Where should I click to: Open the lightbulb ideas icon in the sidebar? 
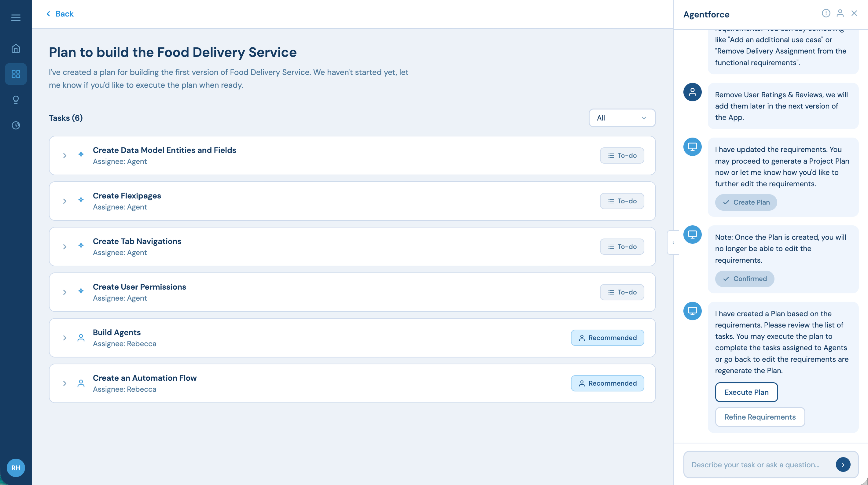16,100
